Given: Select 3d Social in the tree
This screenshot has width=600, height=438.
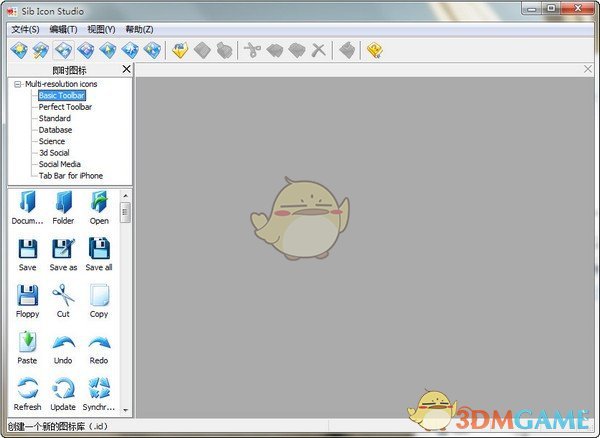Looking at the screenshot, I should (x=54, y=153).
